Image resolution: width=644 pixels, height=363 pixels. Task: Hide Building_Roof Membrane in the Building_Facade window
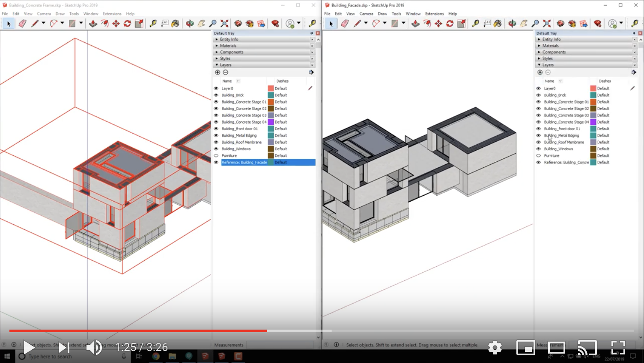(539, 142)
